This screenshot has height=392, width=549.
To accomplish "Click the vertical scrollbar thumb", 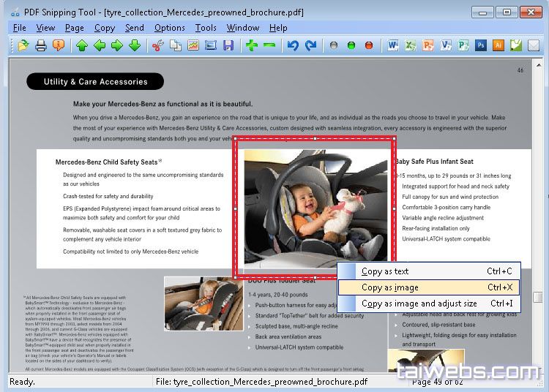I will [x=538, y=297].
